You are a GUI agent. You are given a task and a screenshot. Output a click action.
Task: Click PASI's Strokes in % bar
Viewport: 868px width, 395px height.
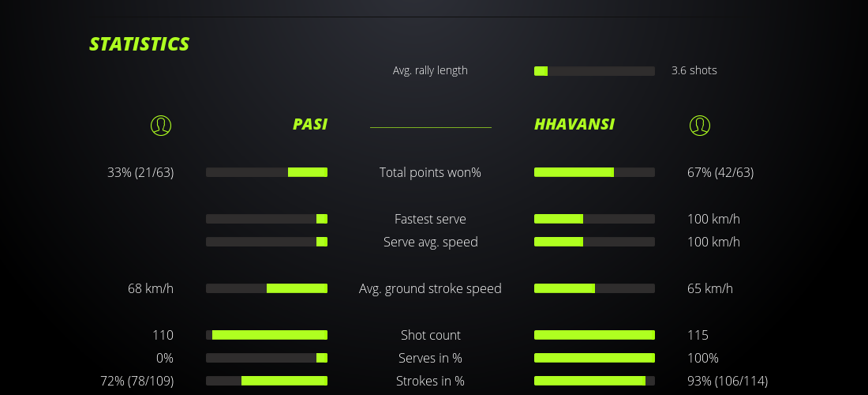[x=267, y=381]
